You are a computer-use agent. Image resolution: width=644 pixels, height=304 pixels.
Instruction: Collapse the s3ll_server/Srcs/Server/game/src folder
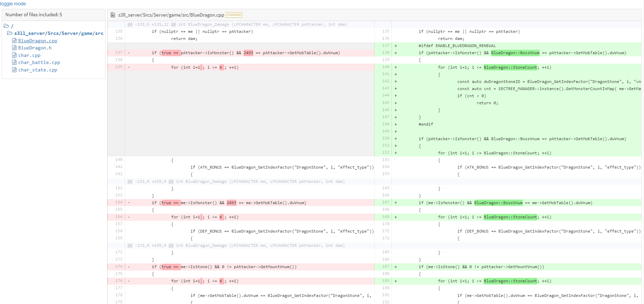tap(59, 33)
